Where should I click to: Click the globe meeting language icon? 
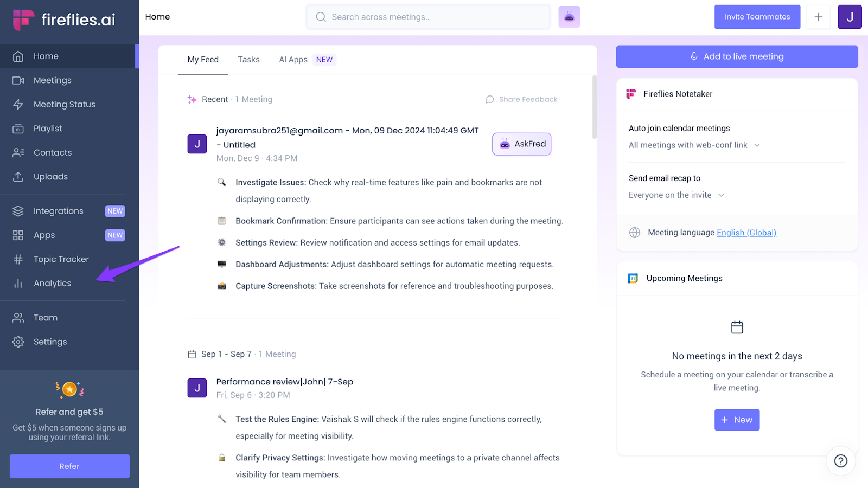635,233
